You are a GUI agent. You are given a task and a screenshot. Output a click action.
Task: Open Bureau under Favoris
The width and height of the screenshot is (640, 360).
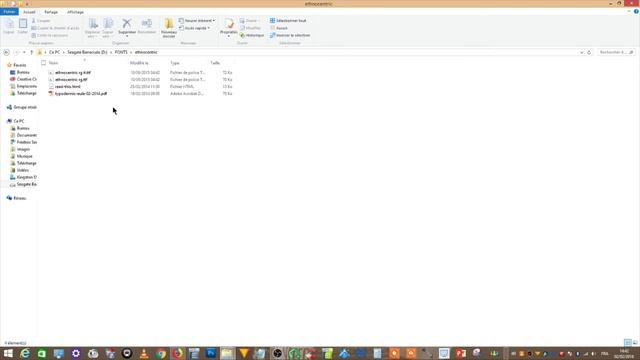[23, 72]
